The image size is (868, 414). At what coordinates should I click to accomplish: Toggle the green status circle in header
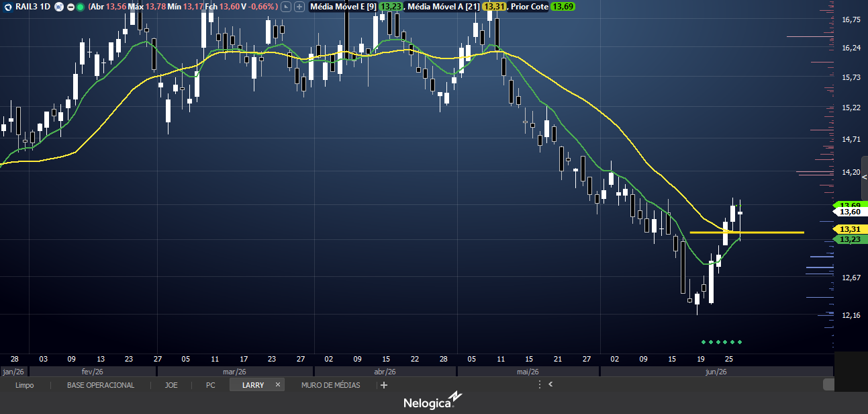(81, 7)
